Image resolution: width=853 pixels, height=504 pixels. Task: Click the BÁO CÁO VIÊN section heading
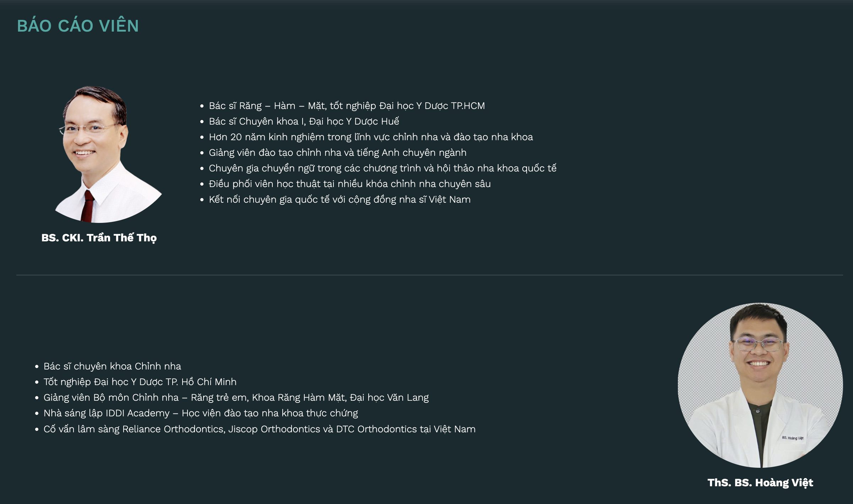(78, 26)
